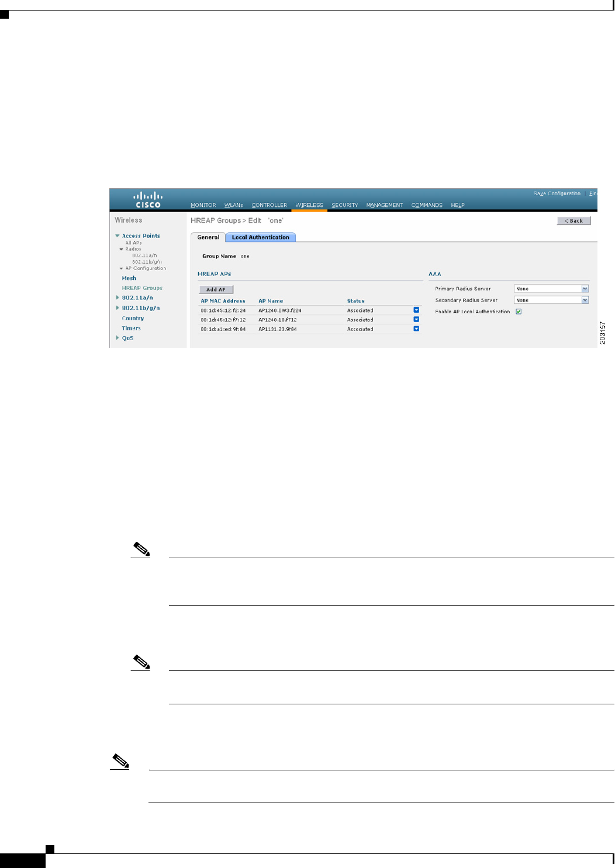Select MAC address 00:1d:a1:ed:9f:84
615x868 pixels.
point(223,329)
